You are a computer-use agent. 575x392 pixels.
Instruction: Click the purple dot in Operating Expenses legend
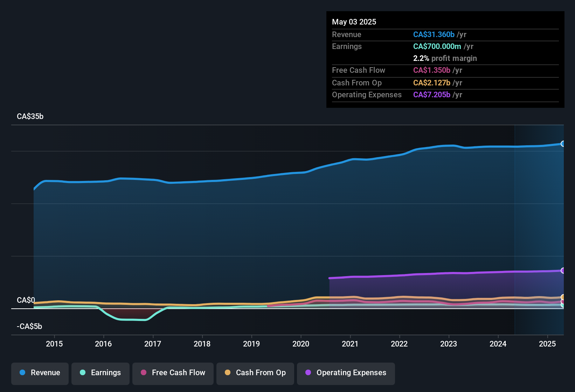click(x=308, y=372)
